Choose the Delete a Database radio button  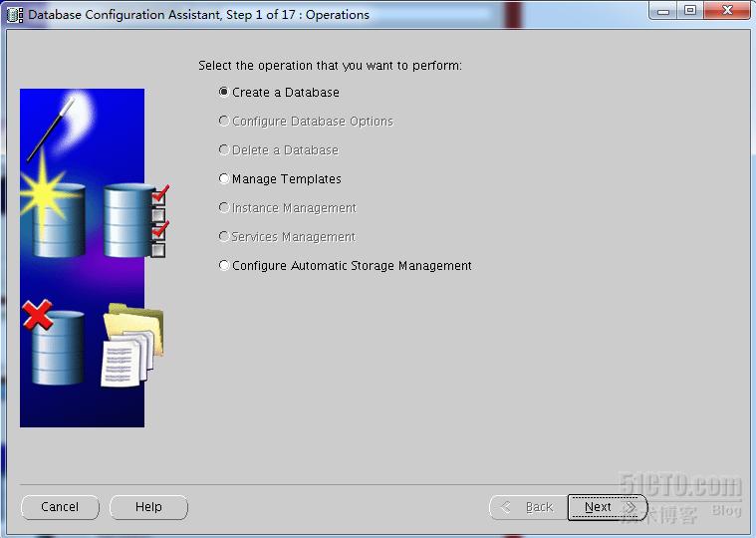pyautogui.click(x=224, y=149)
